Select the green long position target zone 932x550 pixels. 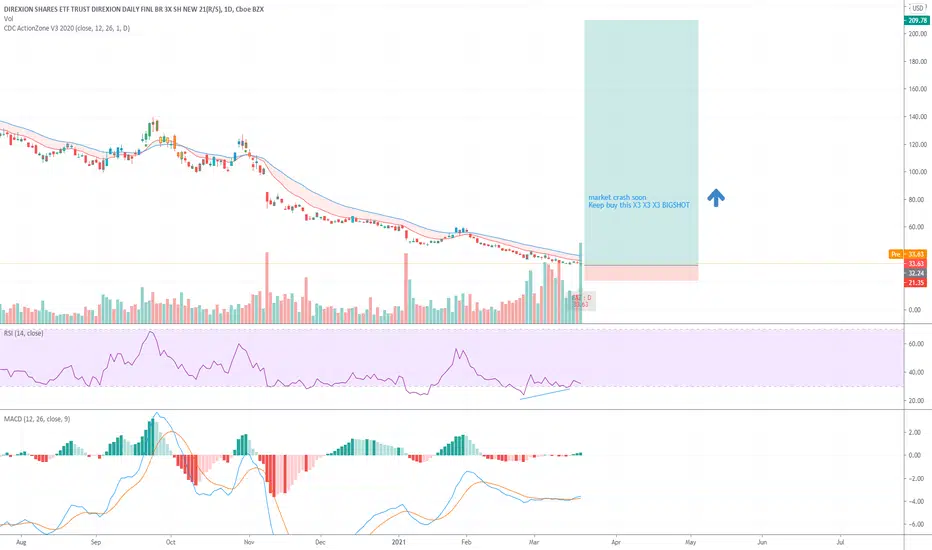pyautogui.click(x=641, y=143)
